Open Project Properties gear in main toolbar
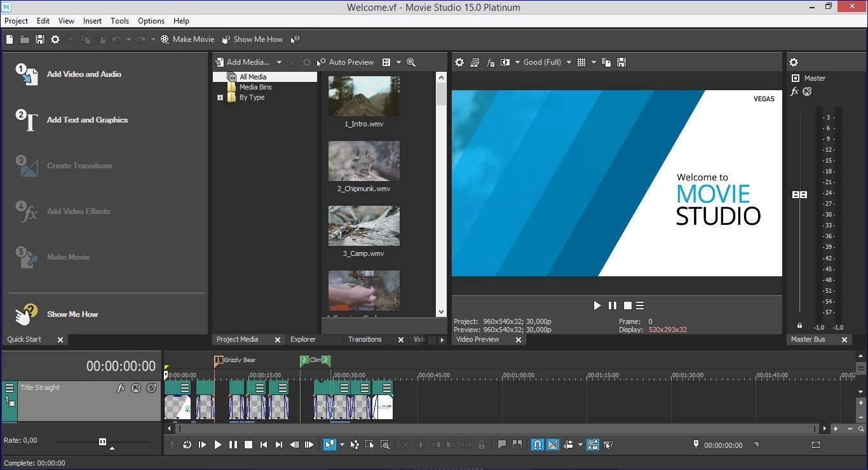The image size is (868, 470). coord(55,39)
